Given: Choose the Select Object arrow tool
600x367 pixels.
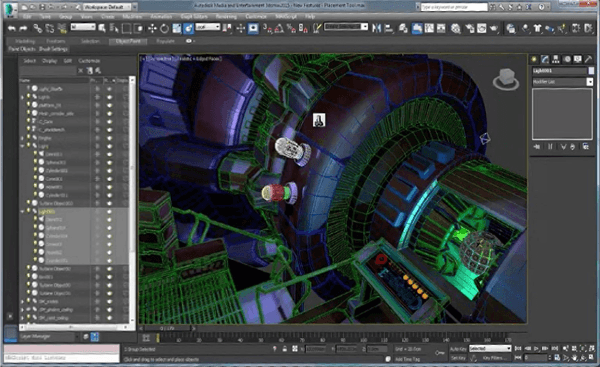Looking at the screenshot, I should pyautogui.click(x=102, y=28).
